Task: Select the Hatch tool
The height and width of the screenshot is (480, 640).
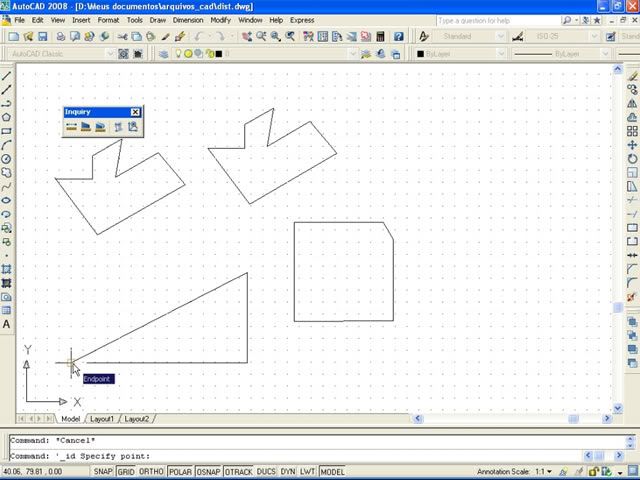Action: click(6, 269)
